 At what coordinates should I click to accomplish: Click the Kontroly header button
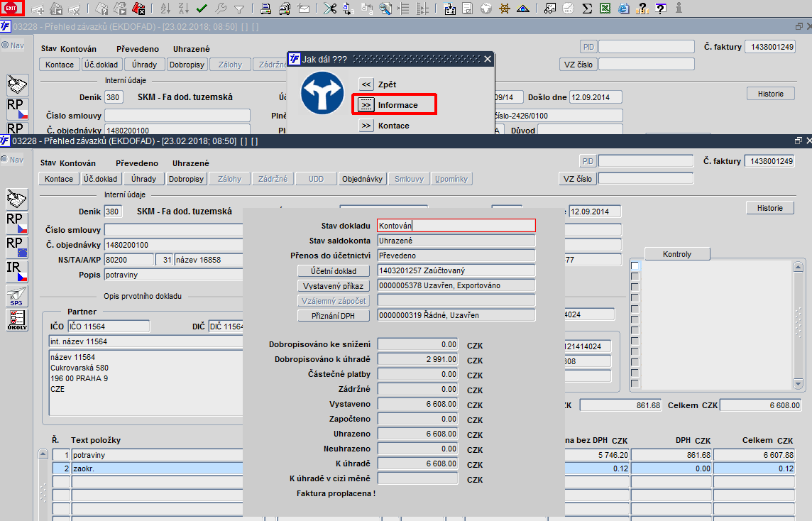coord(677,254)
